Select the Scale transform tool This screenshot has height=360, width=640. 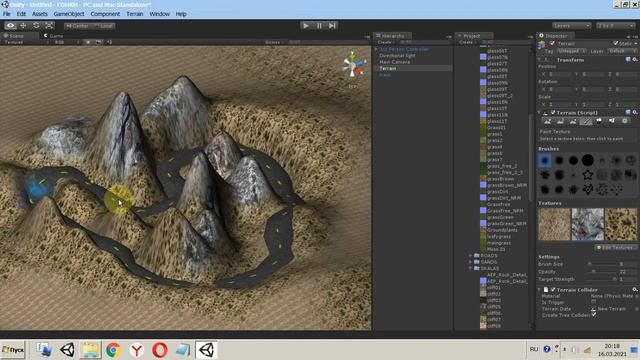click(49, 25)
